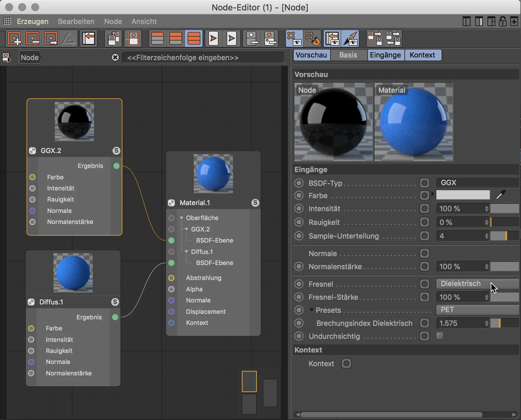521x420 pixels.
Task: Click the Sample-Unterteilung port connector button
Action: 425,236
